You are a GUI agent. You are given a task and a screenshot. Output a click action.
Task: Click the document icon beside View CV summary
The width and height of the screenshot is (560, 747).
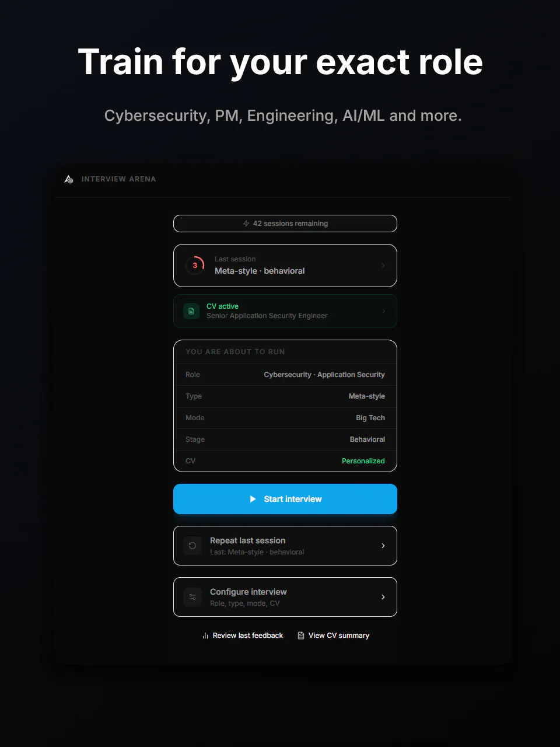(301, 636)
